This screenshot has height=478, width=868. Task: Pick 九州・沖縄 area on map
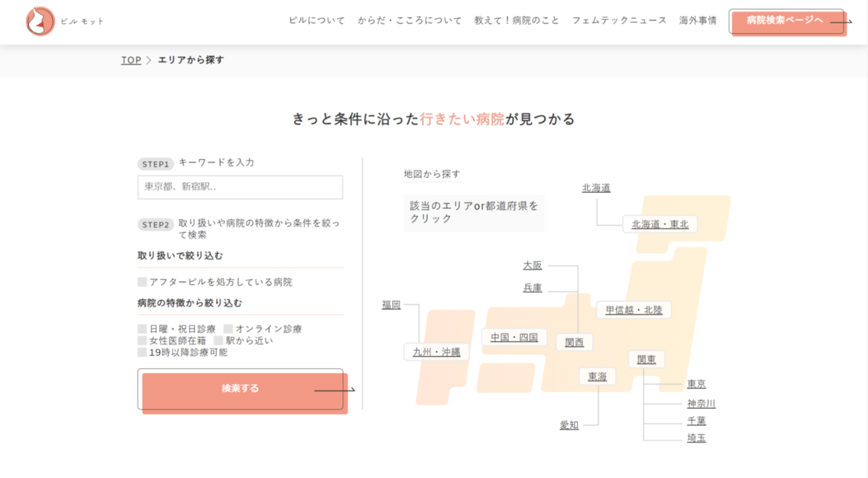436,352
